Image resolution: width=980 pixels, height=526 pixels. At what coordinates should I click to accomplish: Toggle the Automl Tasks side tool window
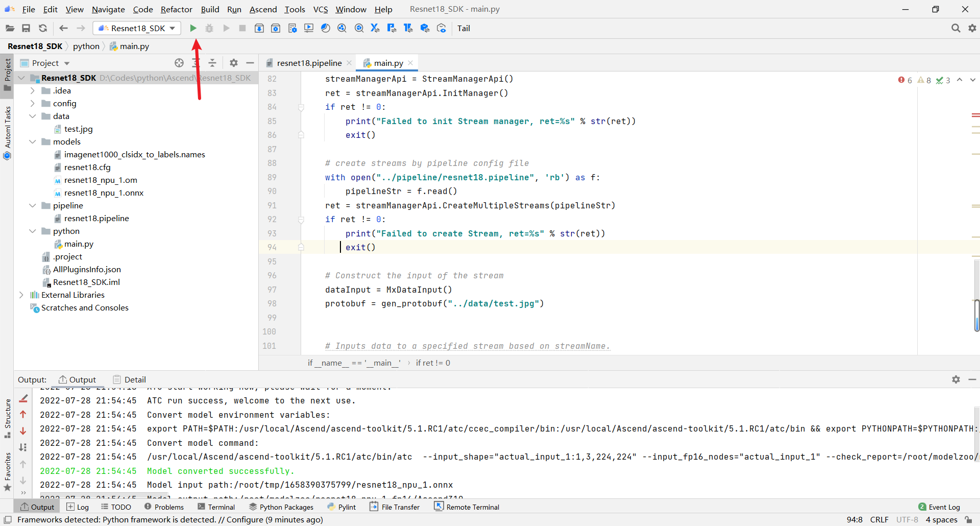coord(7,133)
